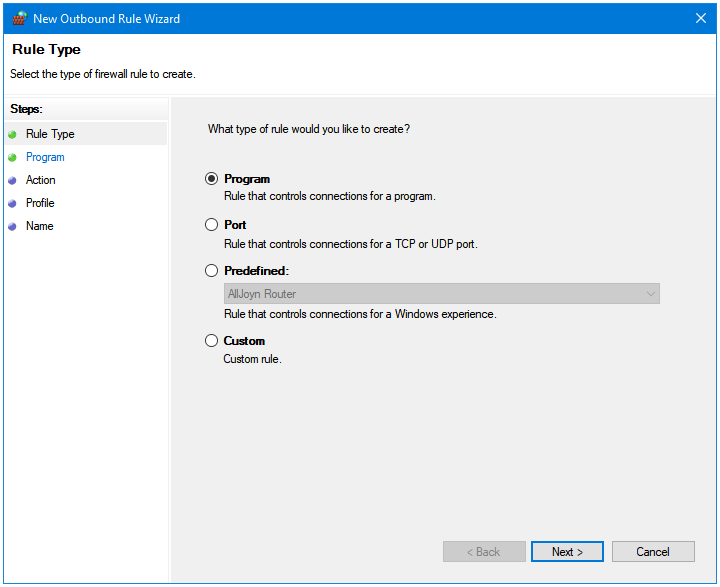Click the green bullet beside Rule Type step

pos(12,134)
